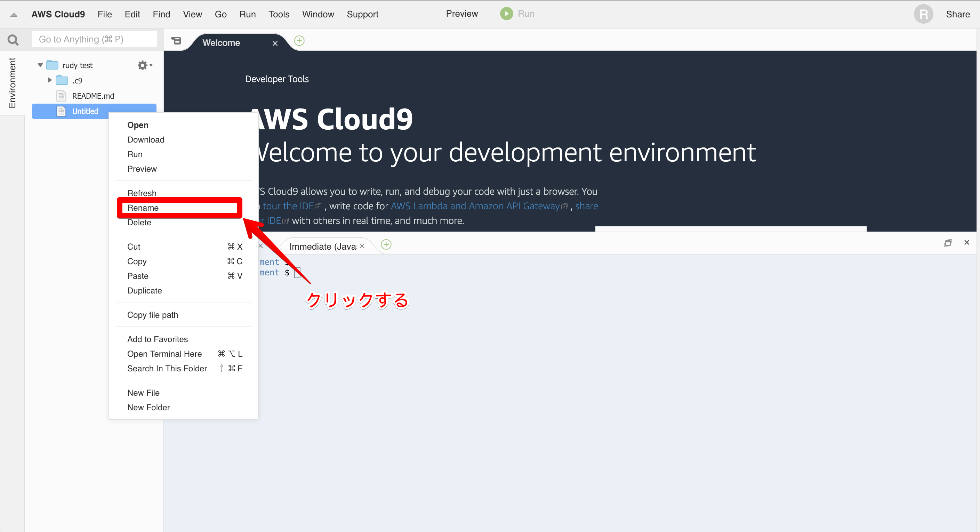Expand the .c9 folder
980x532 pixels.
[x=49, y=80]
